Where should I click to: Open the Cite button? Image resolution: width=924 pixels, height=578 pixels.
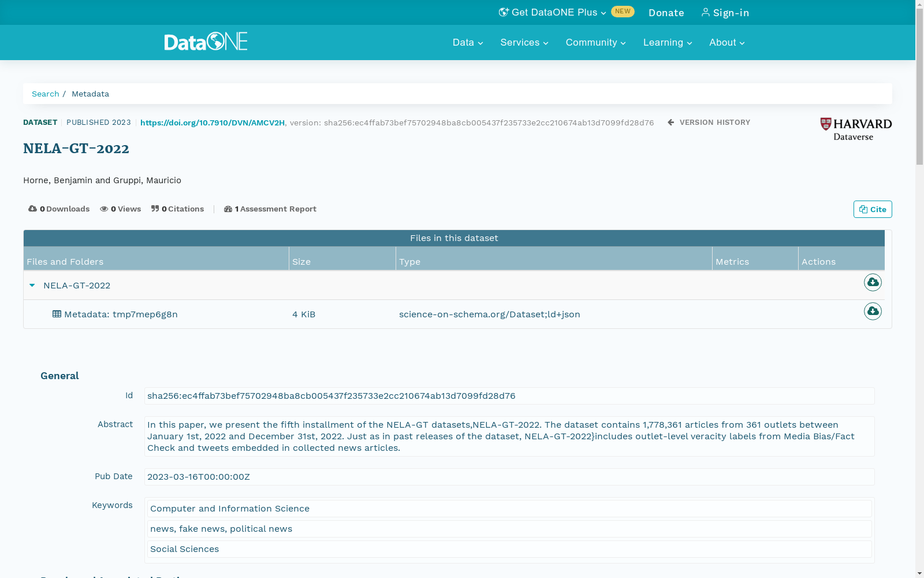tap(873, 209)
